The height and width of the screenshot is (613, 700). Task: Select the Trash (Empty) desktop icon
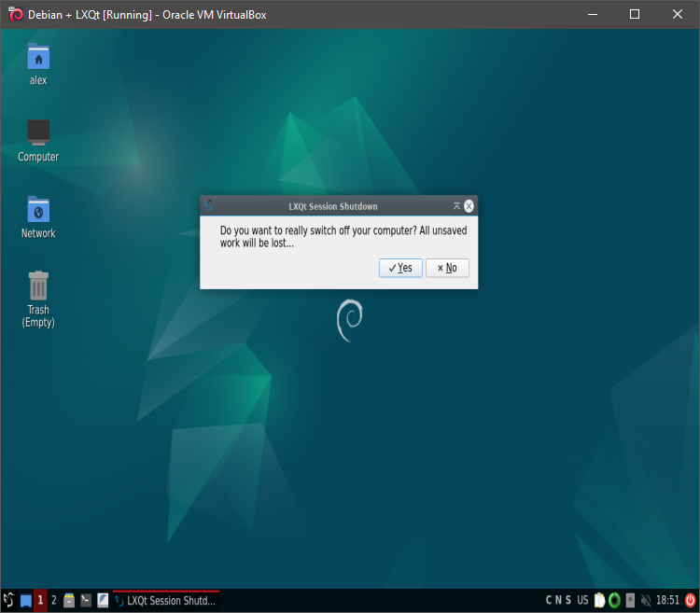(38, 300)
